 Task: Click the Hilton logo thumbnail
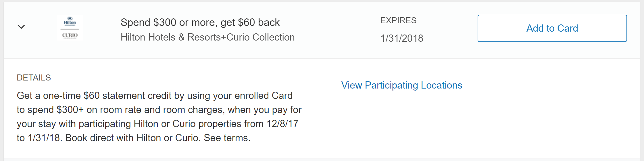point(70,22)
